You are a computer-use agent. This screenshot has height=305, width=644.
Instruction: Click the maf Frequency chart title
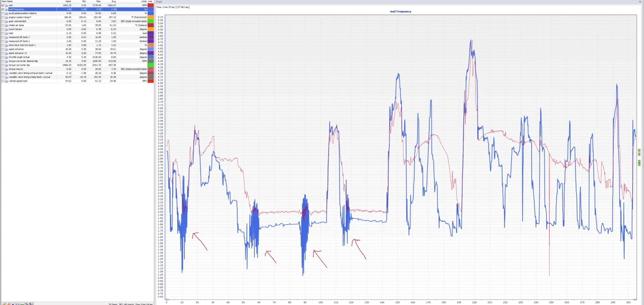click(x=401, y=12)
